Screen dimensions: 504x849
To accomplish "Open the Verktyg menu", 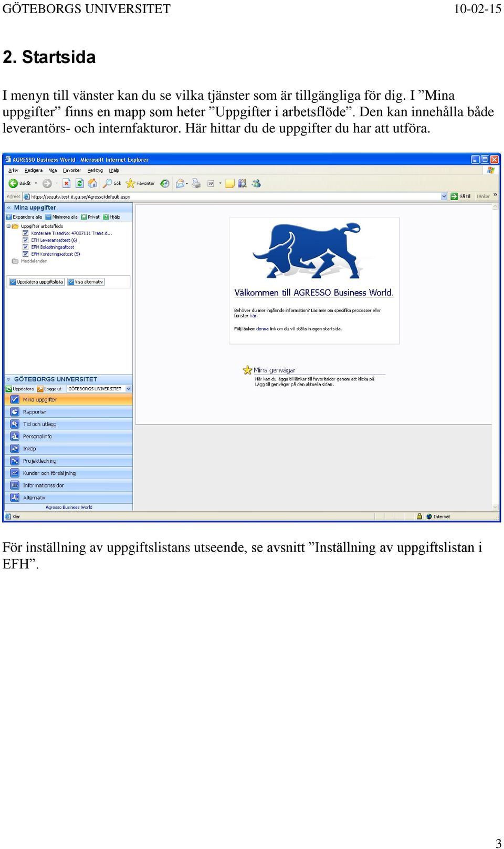I will click(x=95, y=170).
